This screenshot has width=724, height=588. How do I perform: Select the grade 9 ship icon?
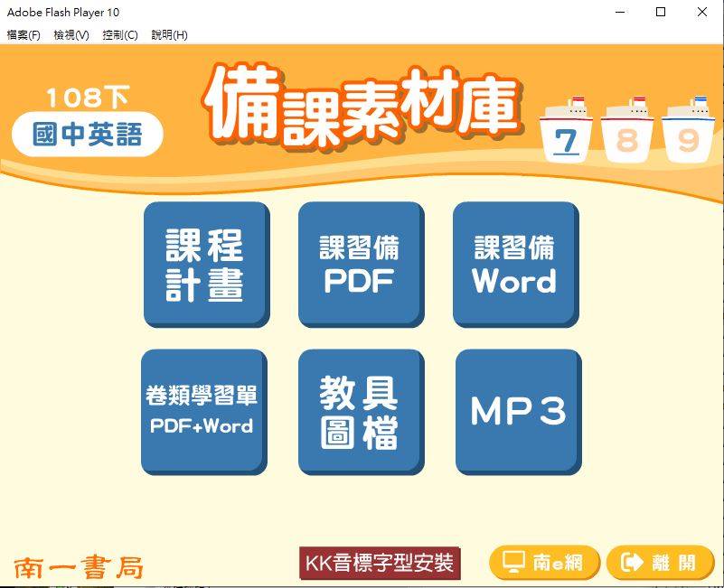click(688, 131)
